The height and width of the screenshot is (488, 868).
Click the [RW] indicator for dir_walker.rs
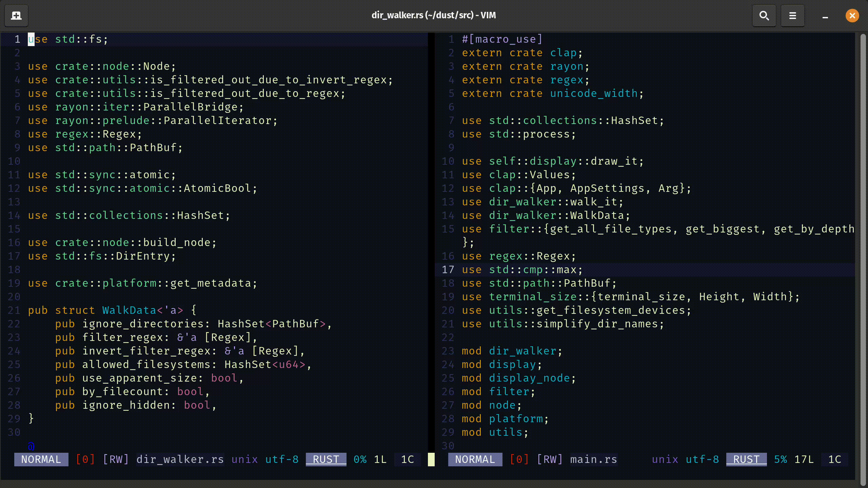[x=115, y=459]
